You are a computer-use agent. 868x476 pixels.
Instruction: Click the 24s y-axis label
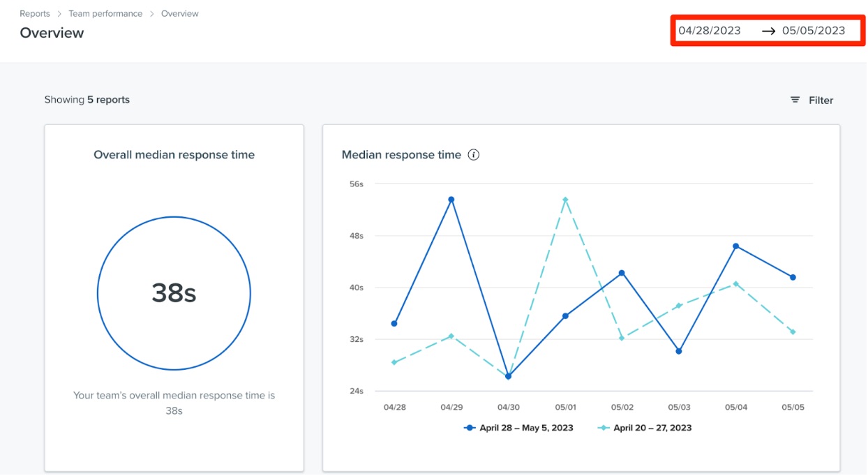(x=357, y=391)
